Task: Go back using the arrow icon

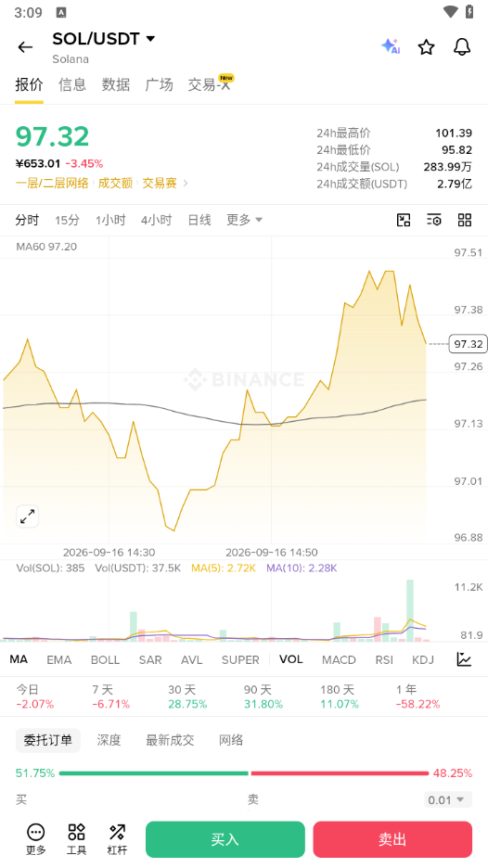Action: tap(25, 47)
